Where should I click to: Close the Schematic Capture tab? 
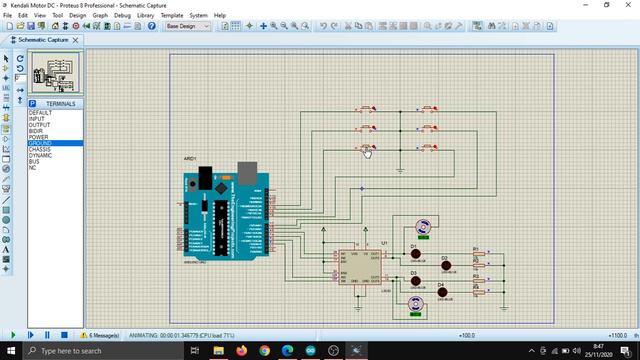coord(76,40)
